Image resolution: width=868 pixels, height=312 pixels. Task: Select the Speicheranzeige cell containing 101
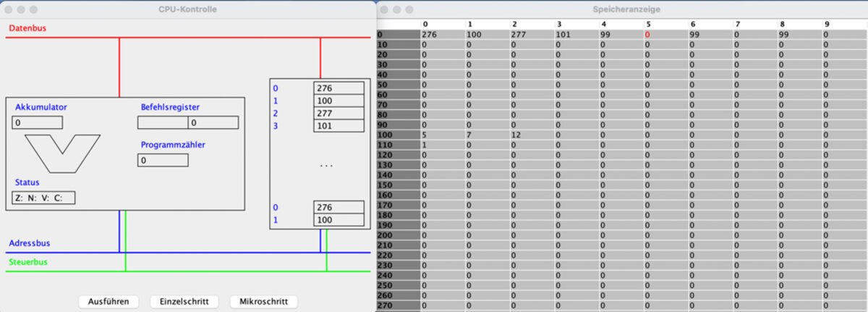pyautogui.click(x=577, y=34)
